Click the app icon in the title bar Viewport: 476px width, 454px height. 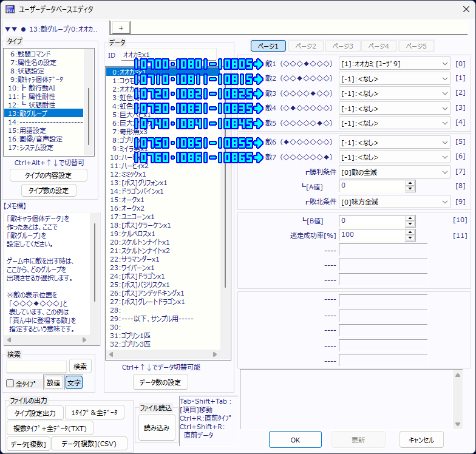click(10, 10)
